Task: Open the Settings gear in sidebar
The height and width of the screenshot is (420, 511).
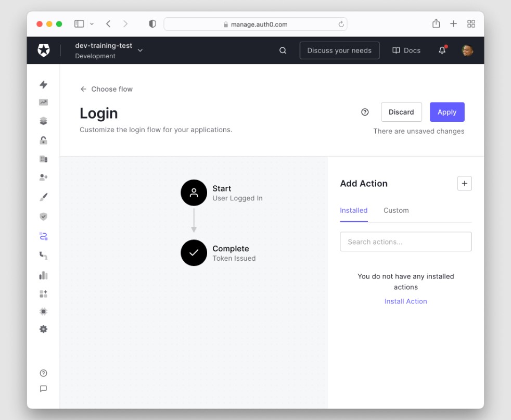Action: [44, 329]
